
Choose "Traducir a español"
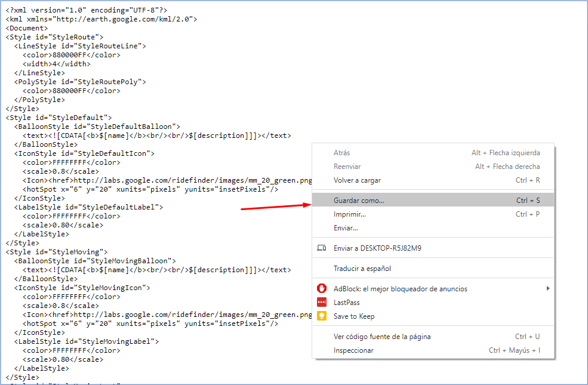point(362,269)
